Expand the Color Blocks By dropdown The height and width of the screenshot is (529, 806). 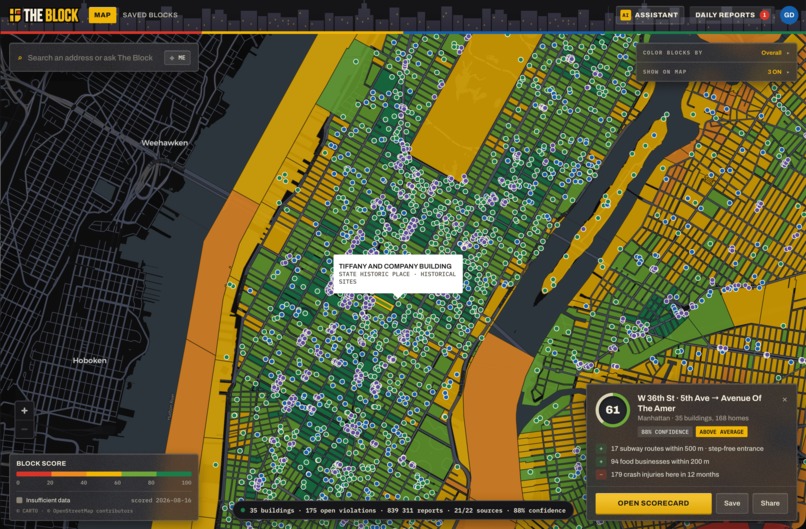(x=715, y=52)
